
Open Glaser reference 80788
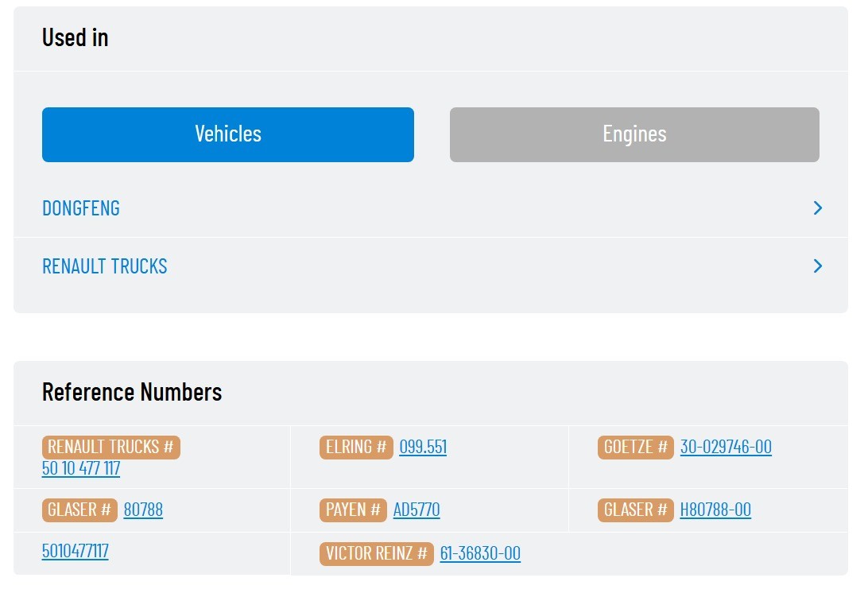coord(143,510)
